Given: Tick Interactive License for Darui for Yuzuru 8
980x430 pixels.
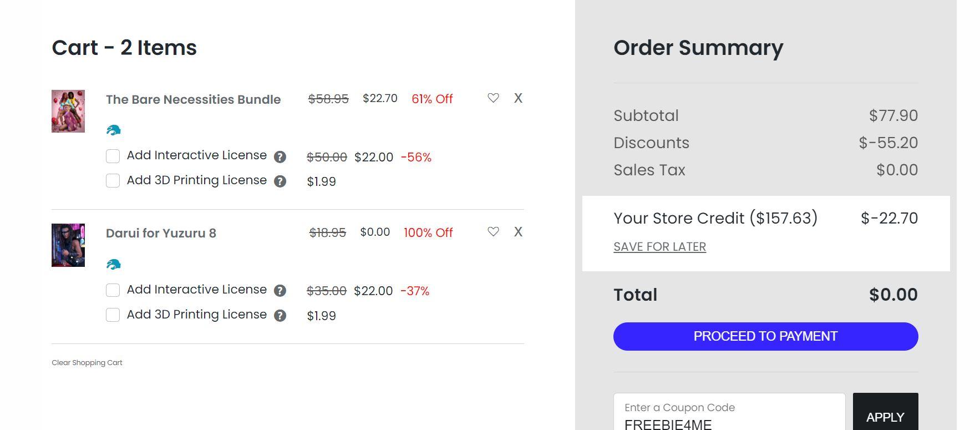Looking at the screenshot, I should 113,290.
